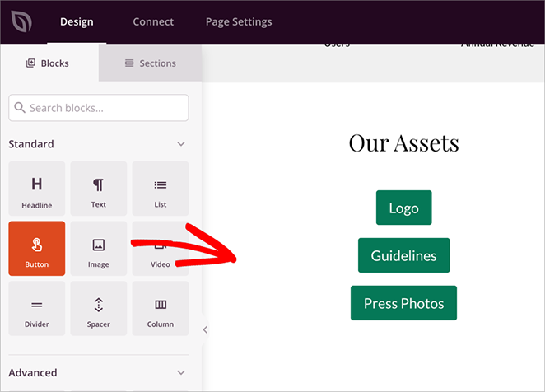Image resolution: width=545 pixels, height=392 pixels.
Task: Pick the Spacer block
Action: point(99,309)
